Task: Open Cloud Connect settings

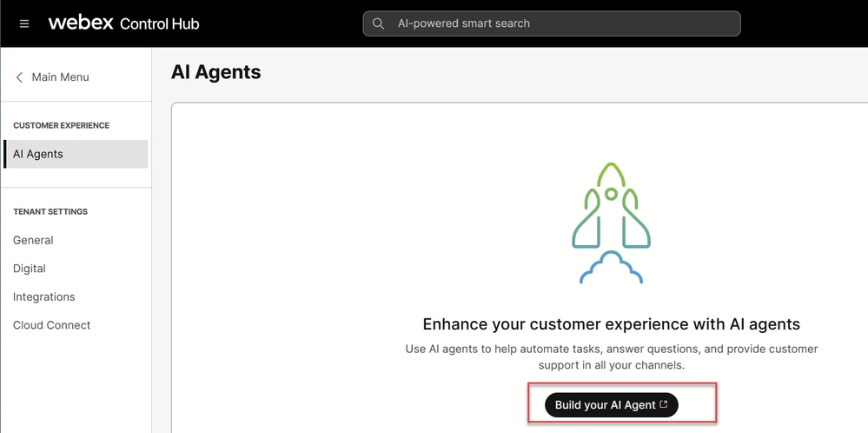Action: [x=52, y=325]
